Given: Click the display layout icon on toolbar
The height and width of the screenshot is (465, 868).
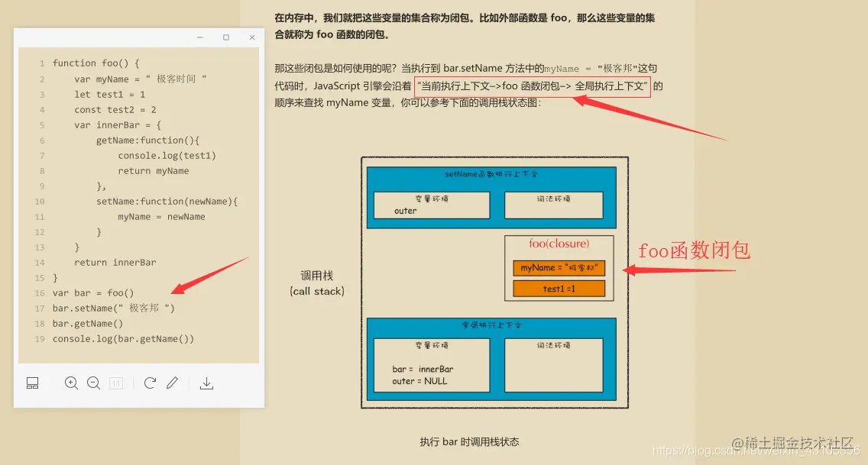Looking at the screenshot, I should (x=32, y=383).
